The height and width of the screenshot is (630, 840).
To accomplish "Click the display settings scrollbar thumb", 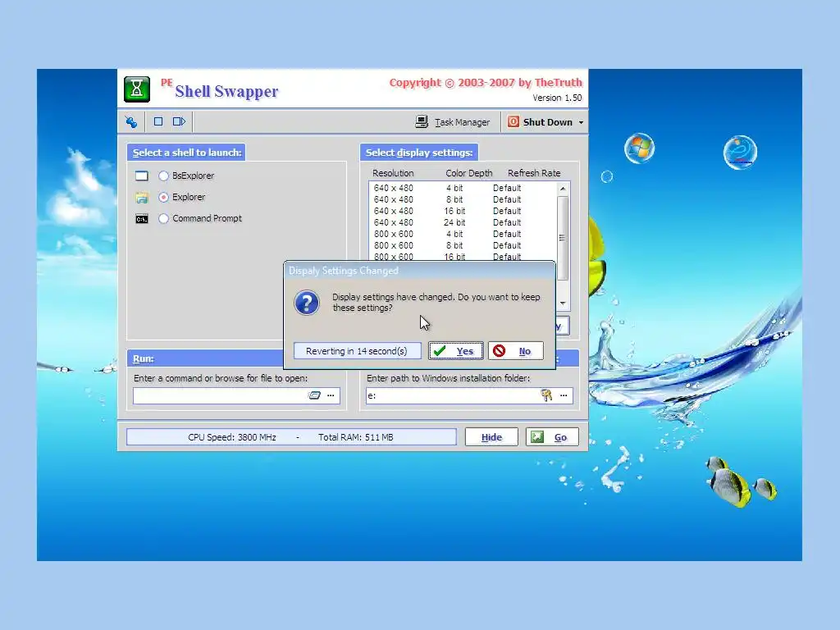I will click(563, 238).
